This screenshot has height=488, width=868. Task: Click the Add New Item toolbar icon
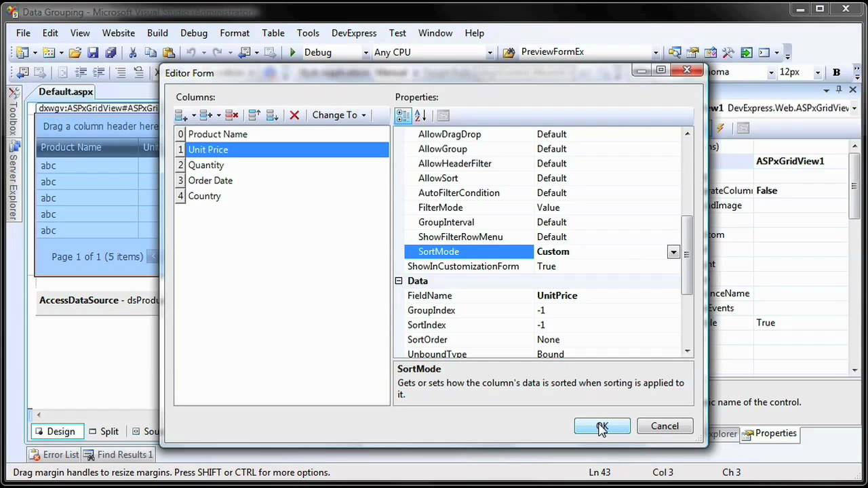click(49, 52)
